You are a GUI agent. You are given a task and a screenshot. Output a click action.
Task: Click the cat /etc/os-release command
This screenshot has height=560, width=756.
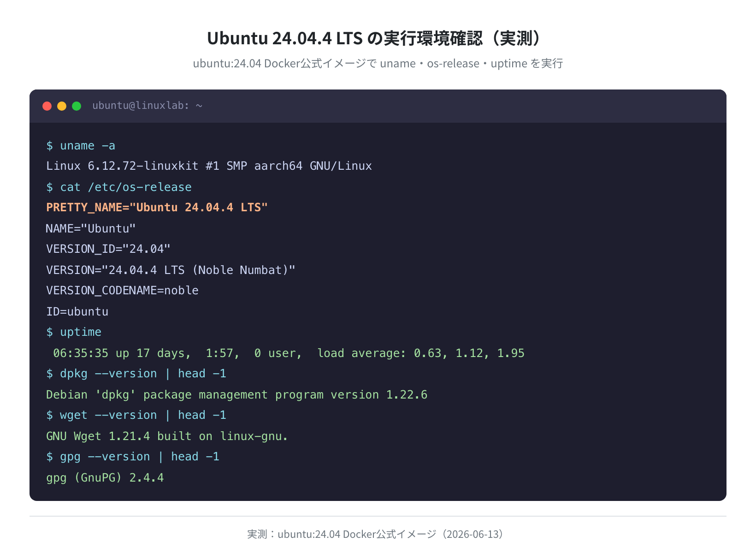point(119,187)
